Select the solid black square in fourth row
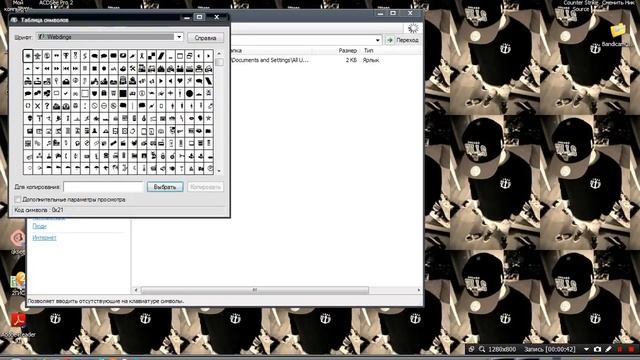This screenshot has height=360, width=640. [123, 93]
